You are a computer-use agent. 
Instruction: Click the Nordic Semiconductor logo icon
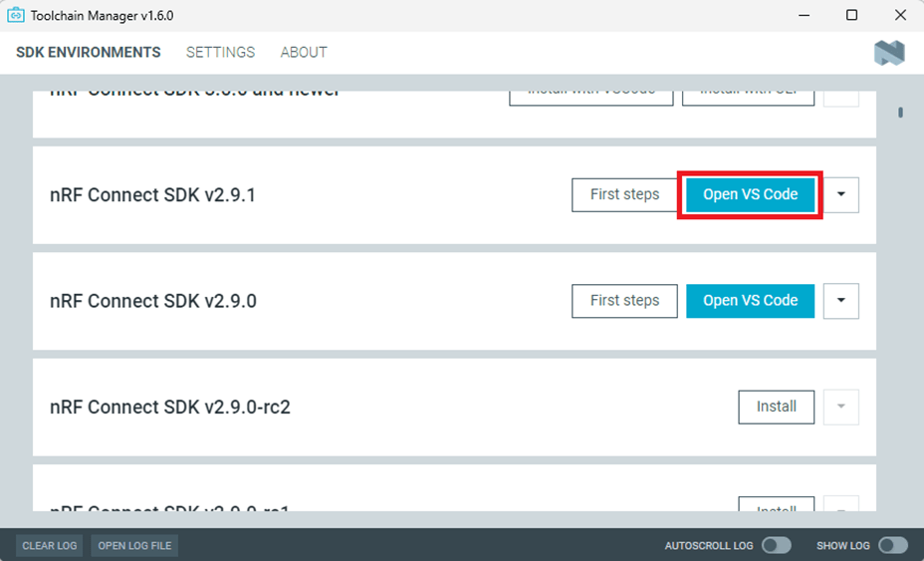[889, 53]
